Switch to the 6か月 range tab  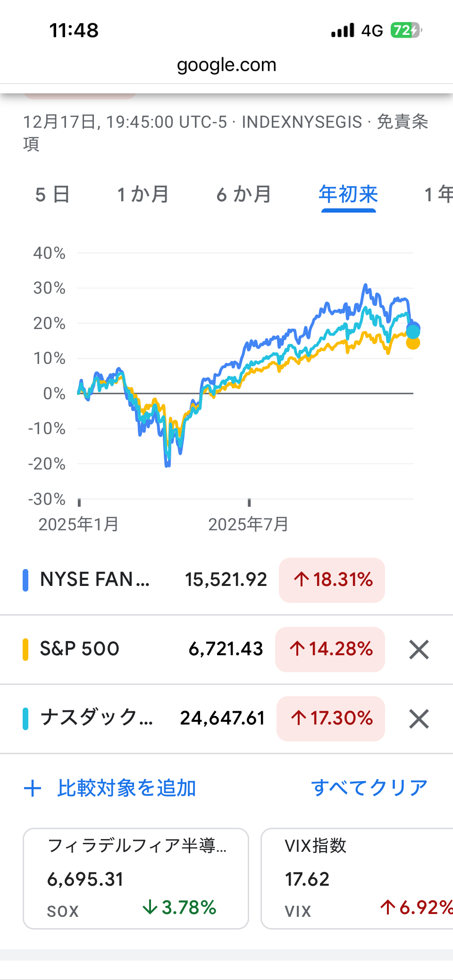243,194
